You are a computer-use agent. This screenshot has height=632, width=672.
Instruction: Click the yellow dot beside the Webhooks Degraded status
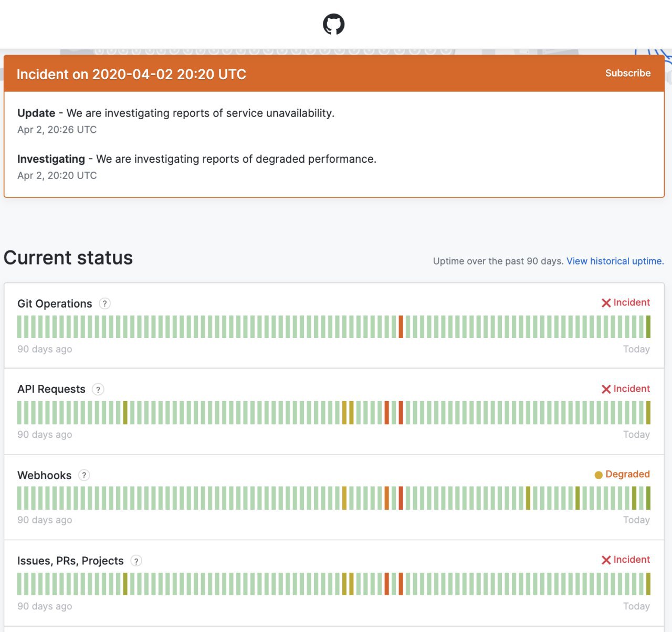tap(598, 475)
